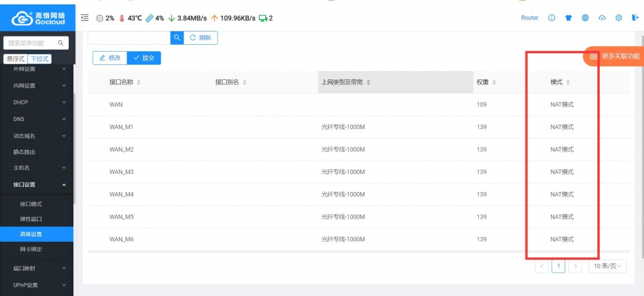Expand the DNS menu
This screenshot has height=296, width=644.
pyautogui.click(x=37, y=119)
